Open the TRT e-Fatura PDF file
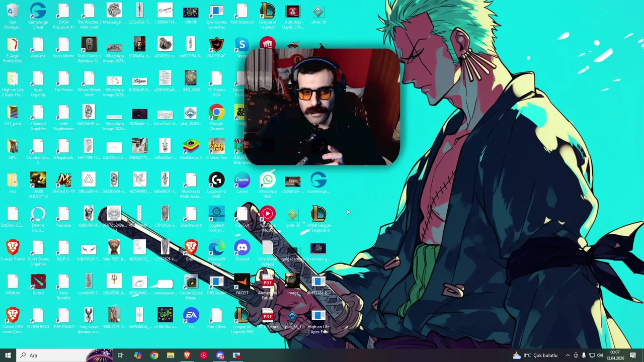 (x=267, y=317)
